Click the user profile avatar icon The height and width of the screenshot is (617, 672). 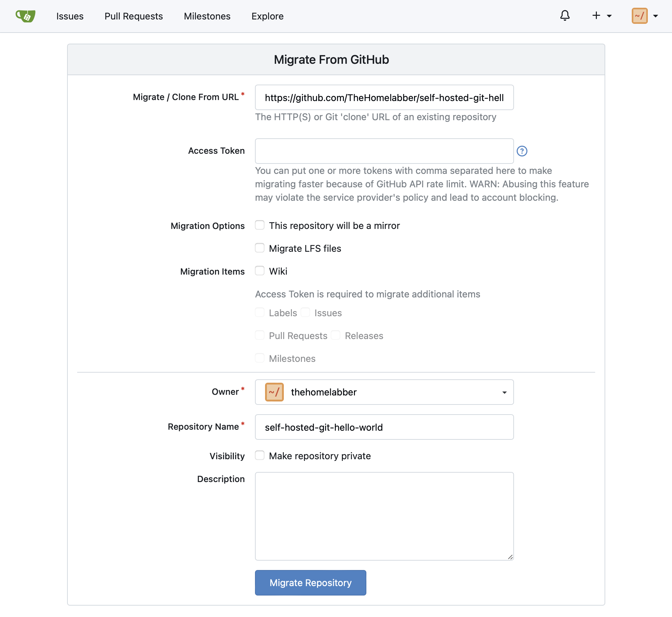point(640,16)
